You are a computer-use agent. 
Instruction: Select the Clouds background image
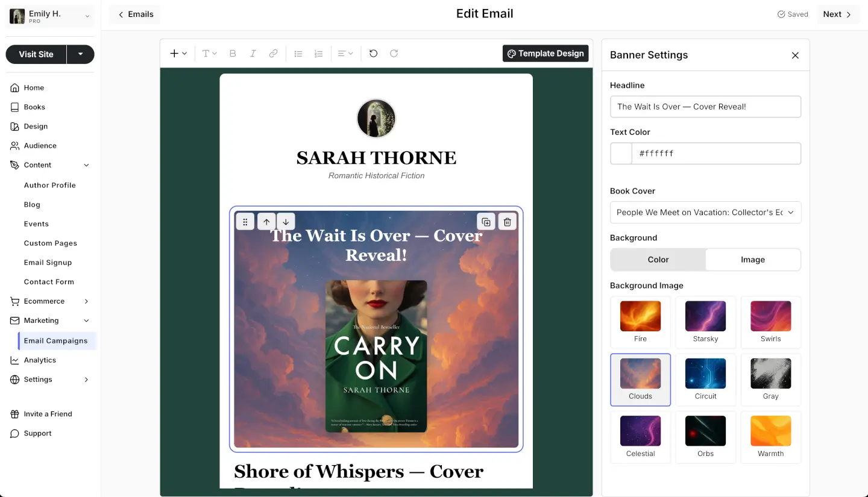pyautogui.click(x=640, y=380)
